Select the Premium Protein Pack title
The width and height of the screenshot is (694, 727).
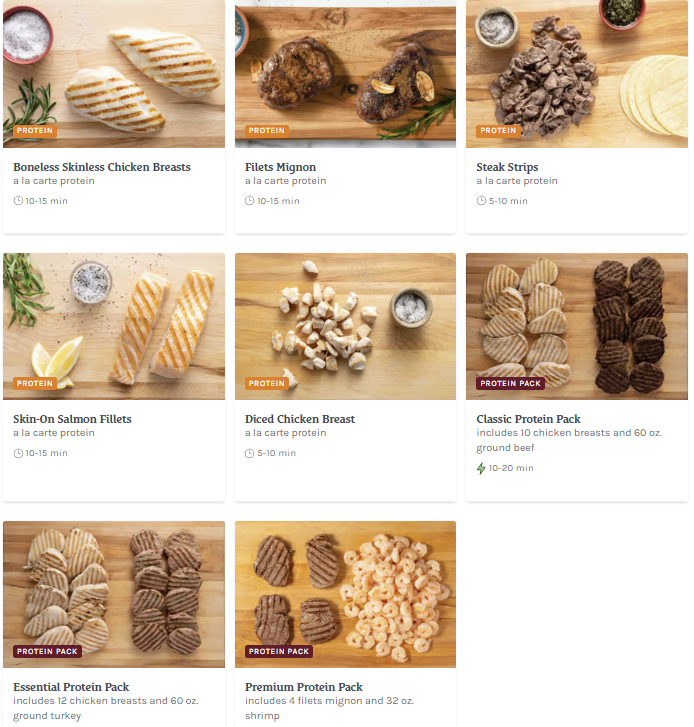304,687
